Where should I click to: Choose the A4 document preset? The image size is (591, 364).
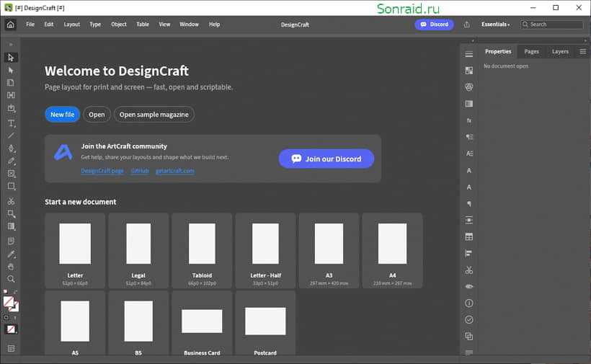[x=392, y=251]
